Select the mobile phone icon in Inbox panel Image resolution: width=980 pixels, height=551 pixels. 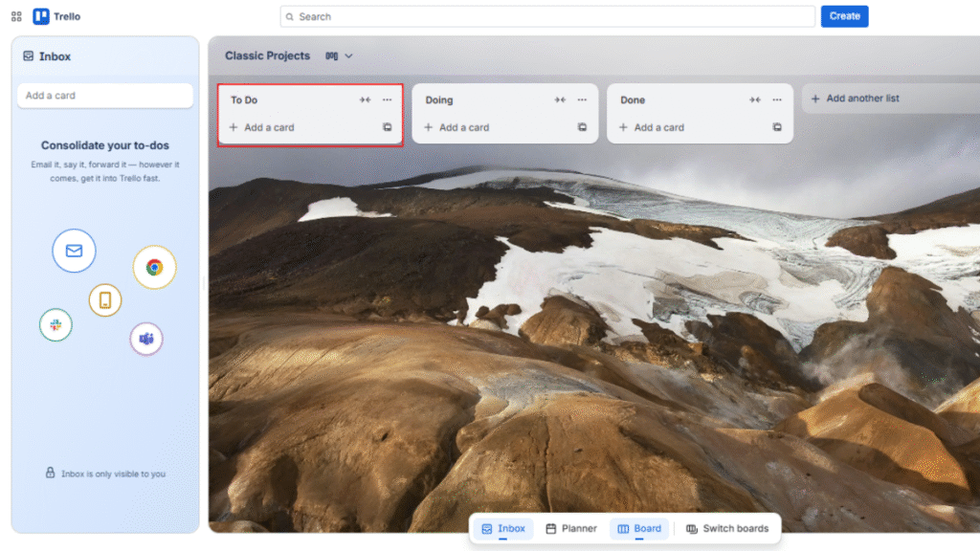(x=105, y=299)
